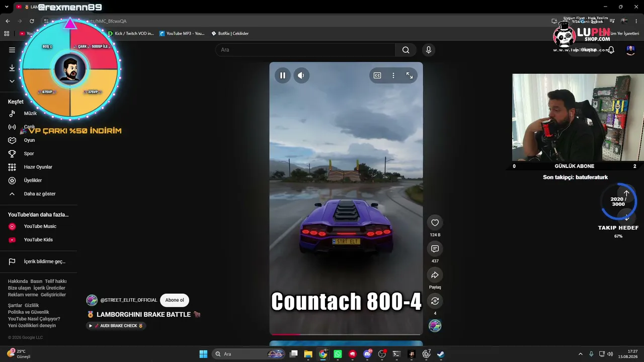Screen dimensions: 644x362
Task: Open YouTube Kids from the sidebar
Action: click(x=39, y=240)
